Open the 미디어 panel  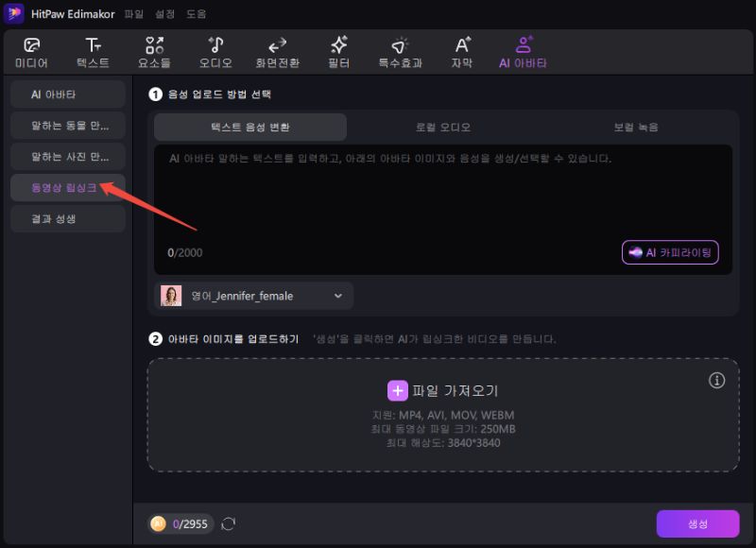click(x=32, y=51)
